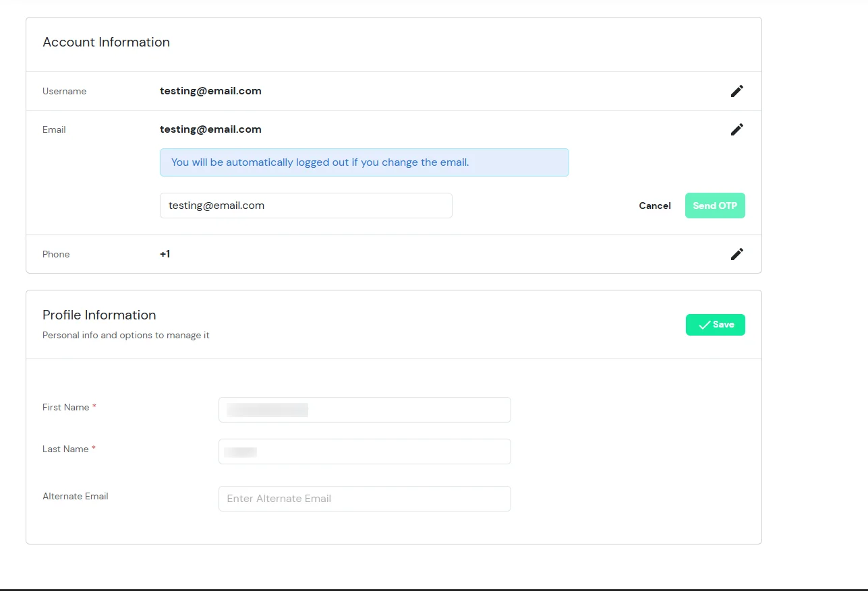The image size is (868, 591).
Task: Click inside the Last Name input
Action: click(364, 451)
